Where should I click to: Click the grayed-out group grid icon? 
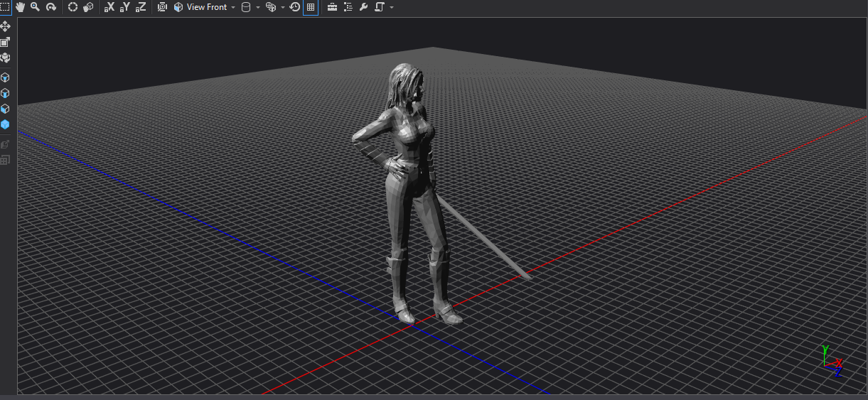pyautogui.click(x=6, y=160)
